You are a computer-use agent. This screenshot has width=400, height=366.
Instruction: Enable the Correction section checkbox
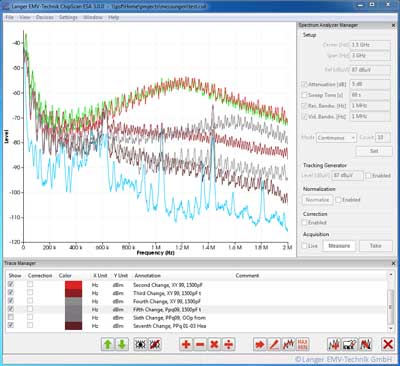304,222
